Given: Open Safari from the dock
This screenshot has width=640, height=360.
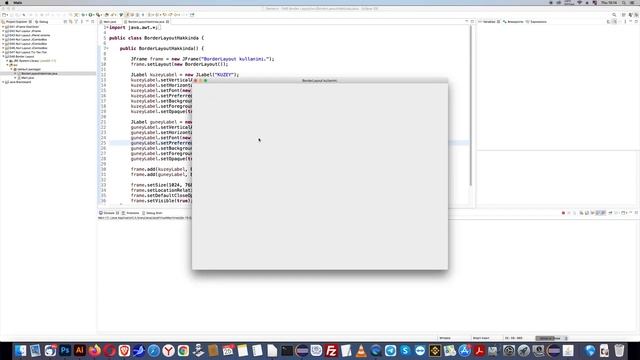Looking at the screenshot, I should click(x=154, y=351).
